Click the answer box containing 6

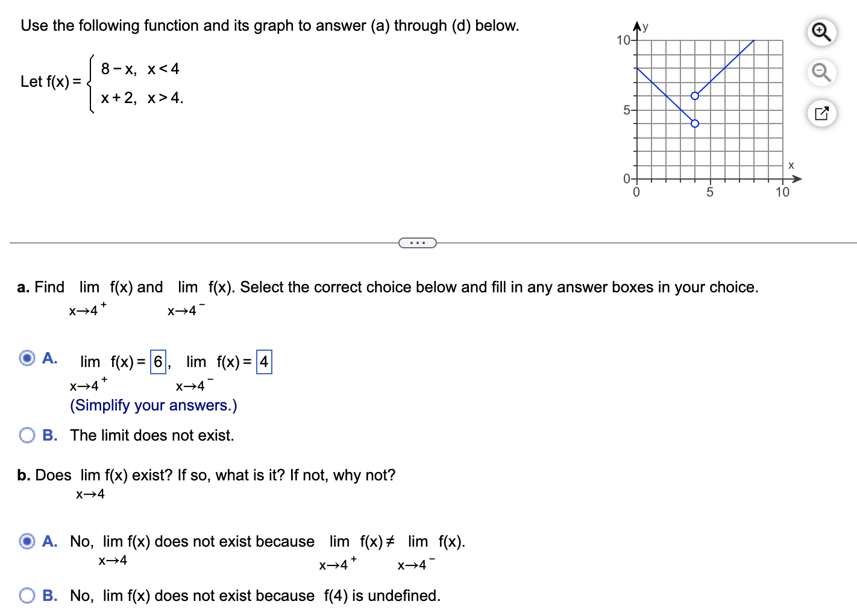(x=157, y=362)
